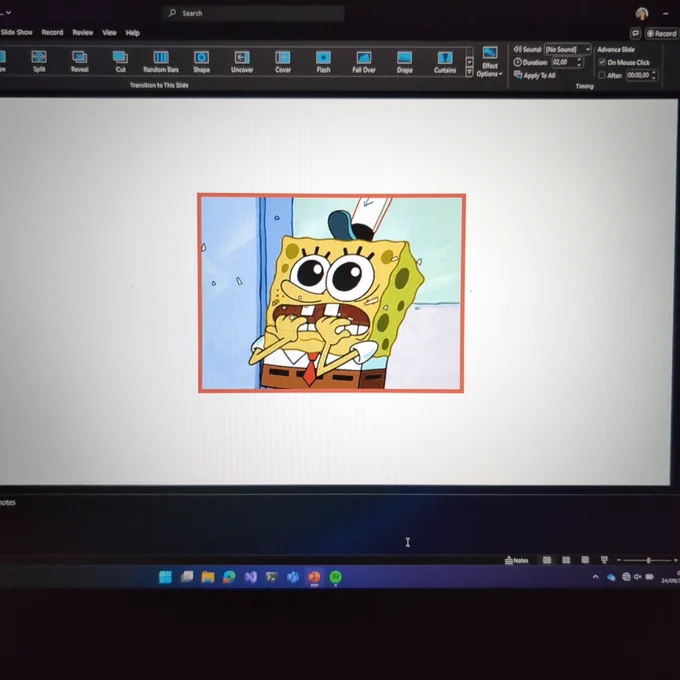Enable the After advance checkbox
This screenshot has height=680, width=680.
(x=602, y=75)
